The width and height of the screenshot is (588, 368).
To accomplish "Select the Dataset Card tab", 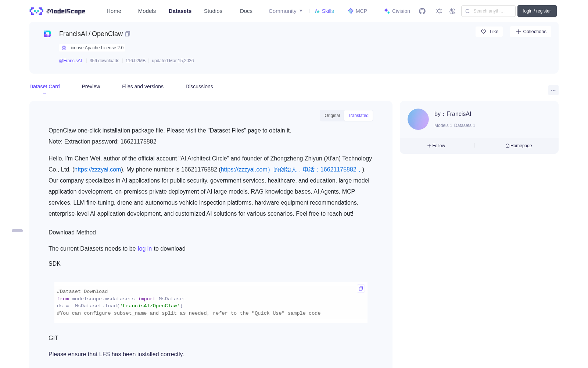I will [x=44, y=86].
